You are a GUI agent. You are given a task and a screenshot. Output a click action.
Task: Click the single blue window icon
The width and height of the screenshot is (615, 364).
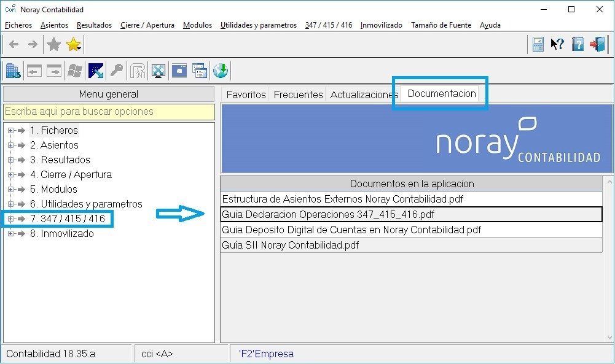(179, 71)
